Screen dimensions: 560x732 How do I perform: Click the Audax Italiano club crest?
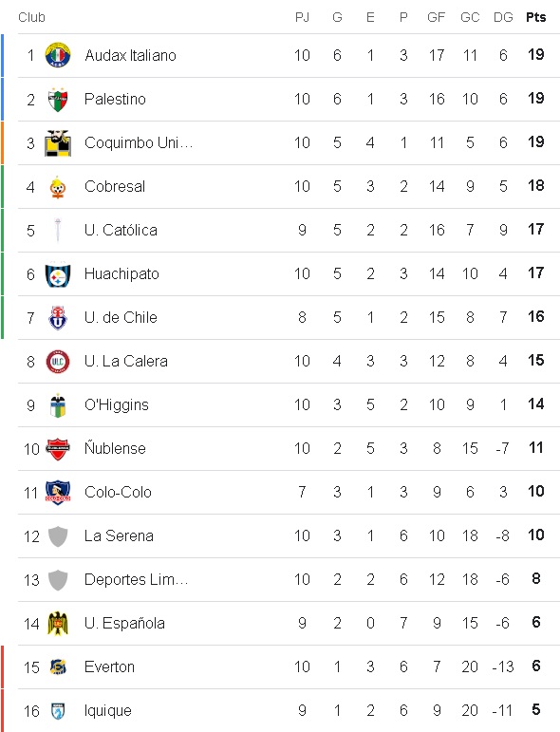click(58, 56)
